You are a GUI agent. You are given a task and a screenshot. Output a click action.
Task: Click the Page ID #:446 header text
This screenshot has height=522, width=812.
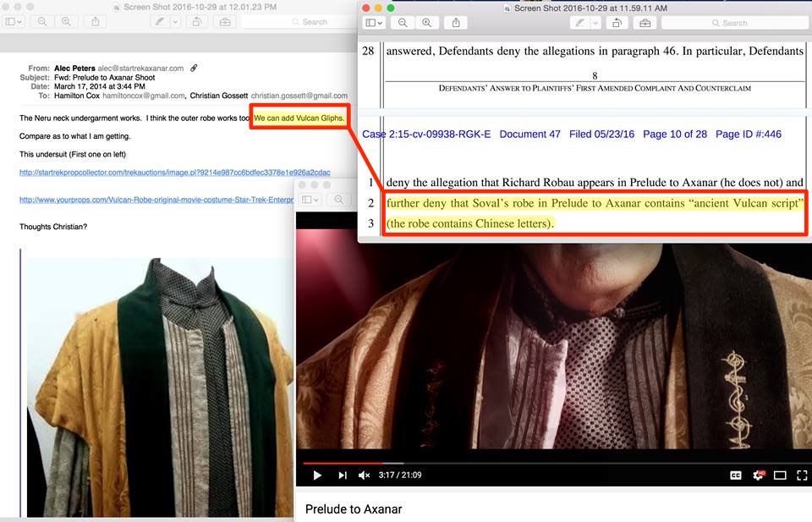(x=749, y=135)
